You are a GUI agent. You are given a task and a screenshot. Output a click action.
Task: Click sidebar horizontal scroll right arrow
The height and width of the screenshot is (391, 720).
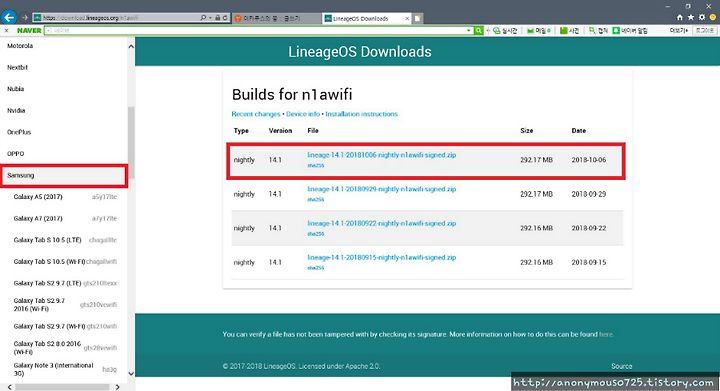(118, 387)
